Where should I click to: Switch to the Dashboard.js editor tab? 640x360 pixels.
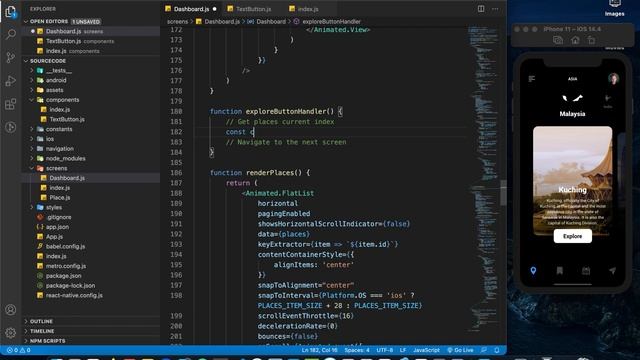point(191,9)
